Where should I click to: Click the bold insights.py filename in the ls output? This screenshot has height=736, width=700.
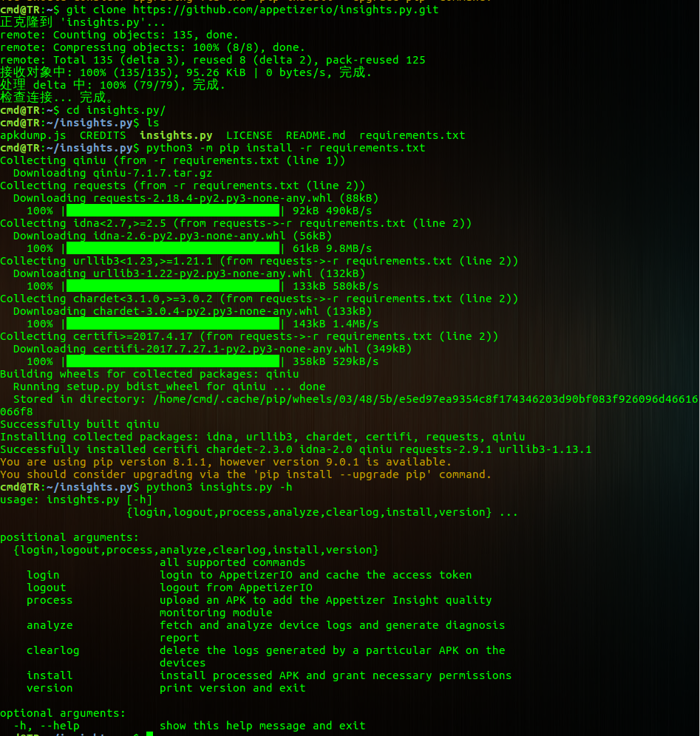point(176,135)
